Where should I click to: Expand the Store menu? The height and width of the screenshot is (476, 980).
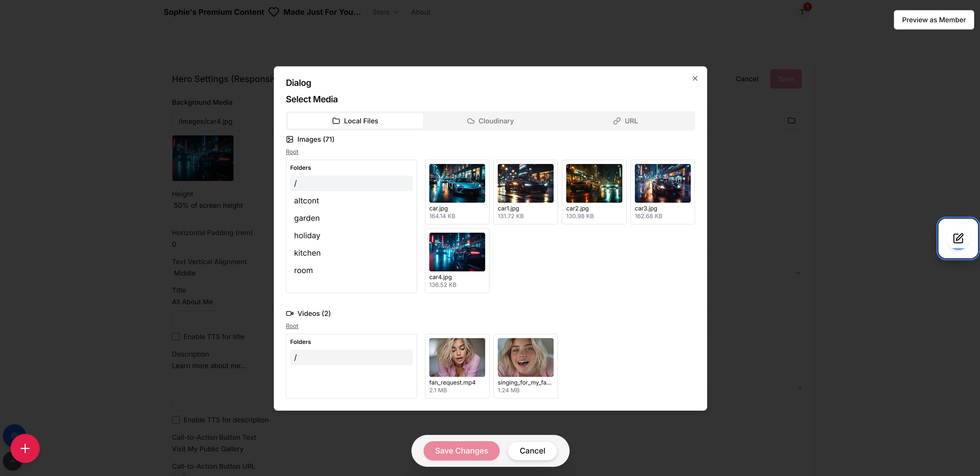(385, 12)
